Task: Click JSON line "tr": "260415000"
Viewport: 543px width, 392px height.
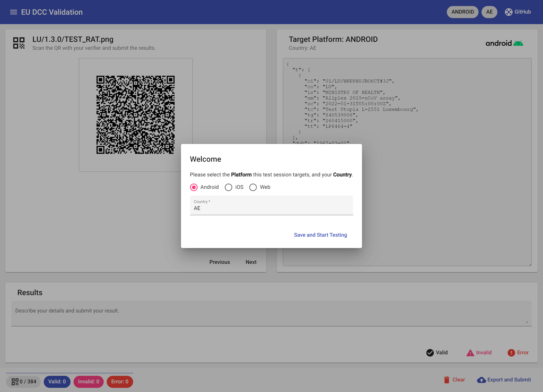Action: pos(331,121)
